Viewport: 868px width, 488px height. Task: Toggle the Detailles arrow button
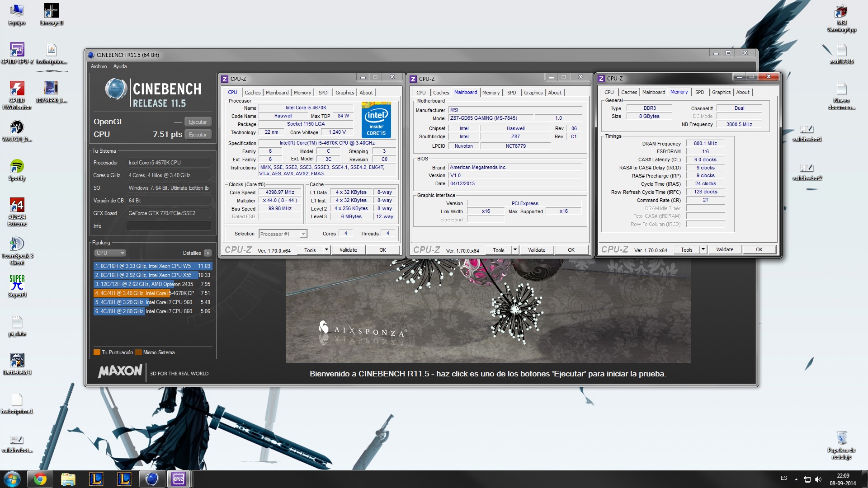[208, 253]
